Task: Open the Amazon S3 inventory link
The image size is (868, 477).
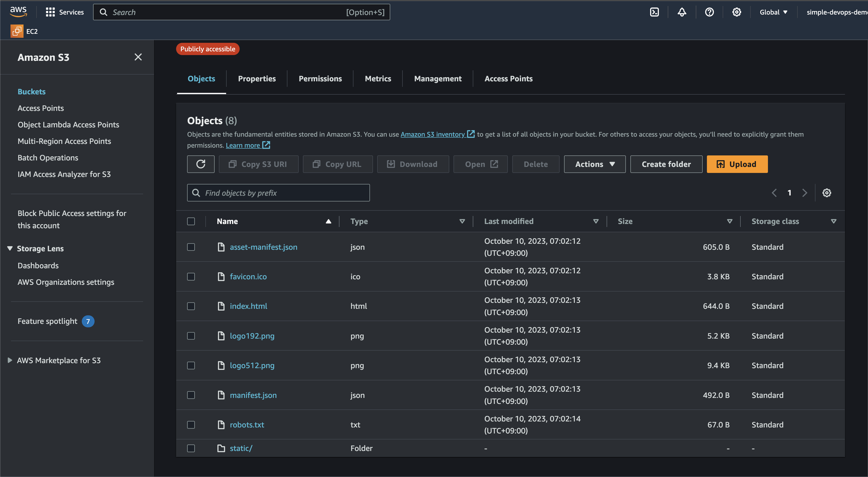Action: (x=433, y=134)
